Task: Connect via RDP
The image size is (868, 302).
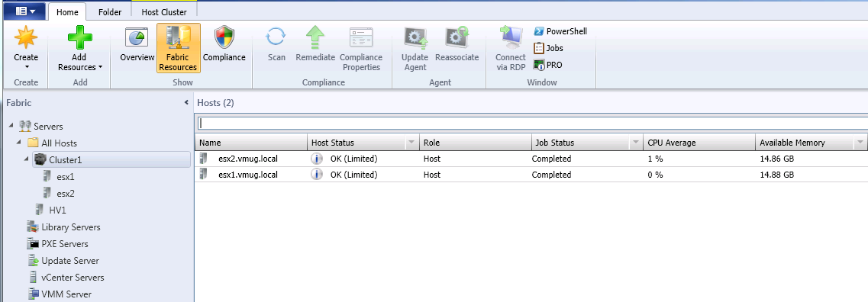Action: tap(511, 47)
